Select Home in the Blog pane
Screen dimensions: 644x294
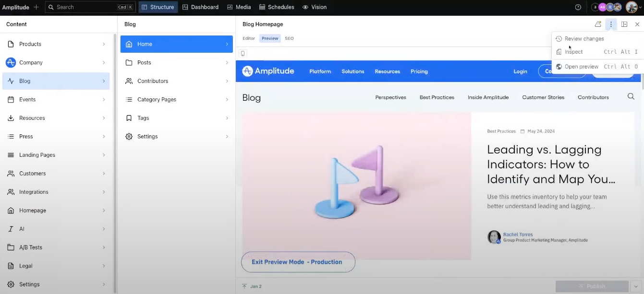pyautogui.click(x=177, y=44)
